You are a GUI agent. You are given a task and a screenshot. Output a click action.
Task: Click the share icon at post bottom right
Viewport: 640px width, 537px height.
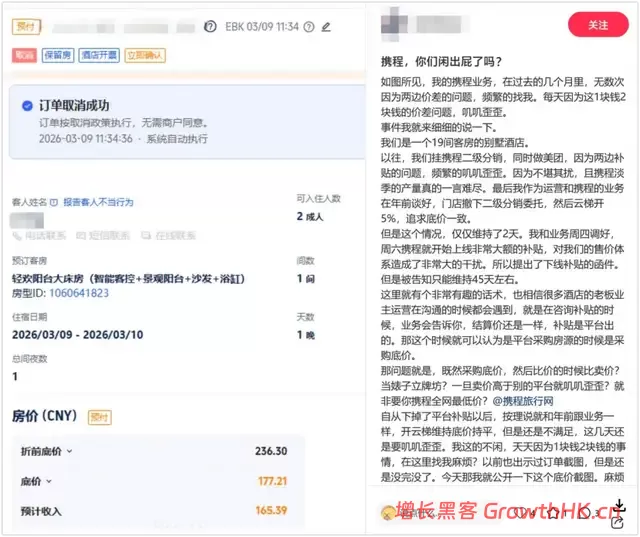point(618,522)
